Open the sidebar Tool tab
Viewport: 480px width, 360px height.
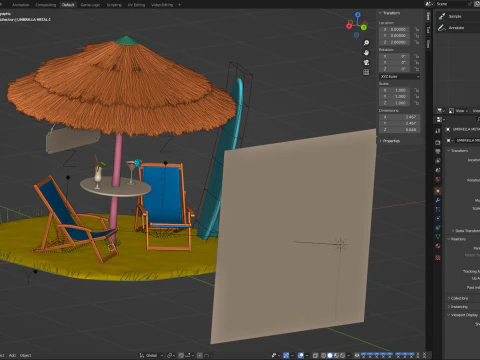coord(428,30)
